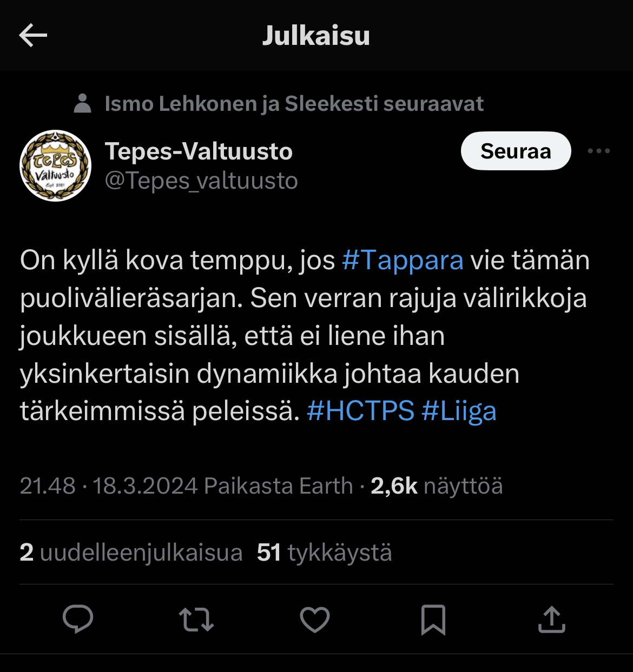Image resolution: width=633 pixels, height=672 pixels.
Task: Share the post via upload icon
Action: click(552, 620)
